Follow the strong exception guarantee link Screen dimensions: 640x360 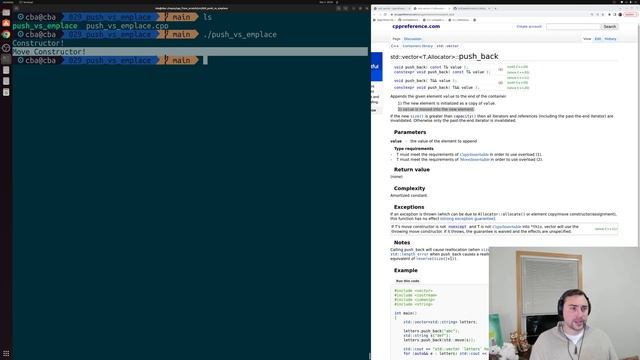click(468, 219)
